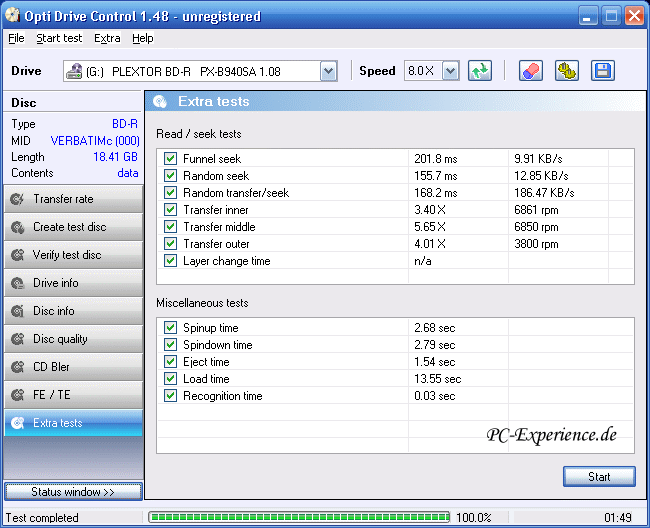Viewport: 650px width, 528px height.
Task: Click the refresh drive icon
Action: (481, 71)
